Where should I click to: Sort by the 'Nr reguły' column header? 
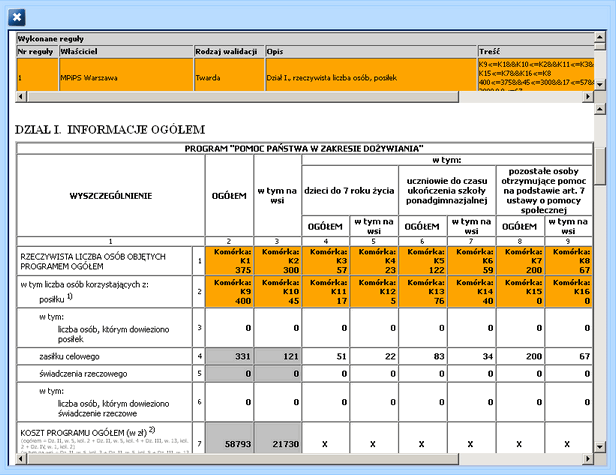(36, 50)
